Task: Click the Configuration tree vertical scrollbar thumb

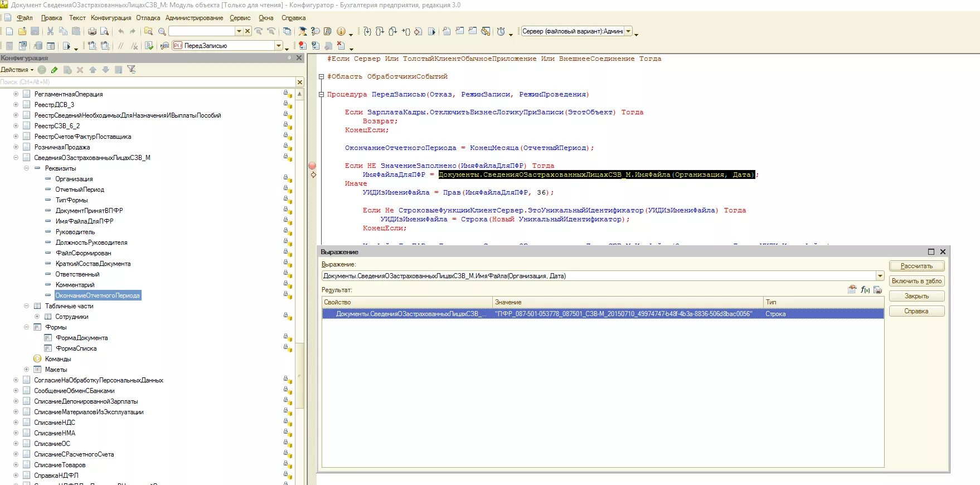Action: coord(299,375)
